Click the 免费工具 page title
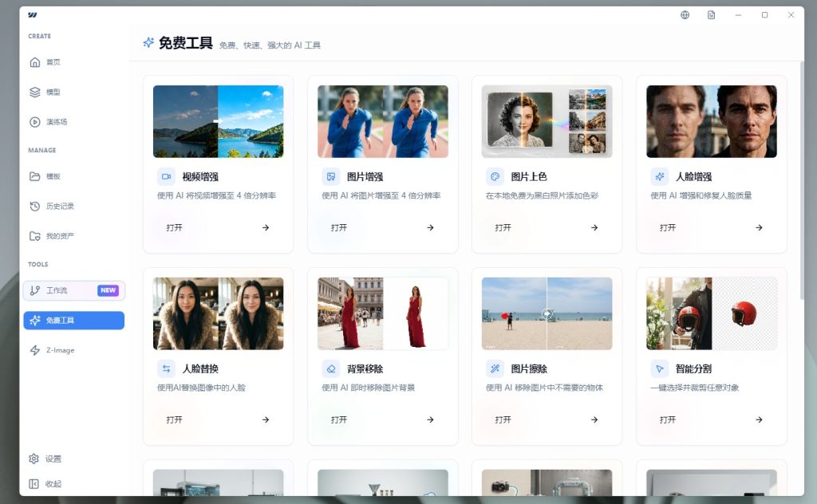Viewport: 817px width, 504px height. point(185,43)
